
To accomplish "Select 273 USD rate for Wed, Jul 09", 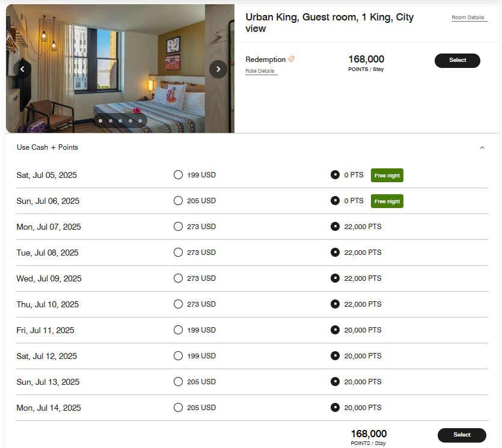I will 178,278.
